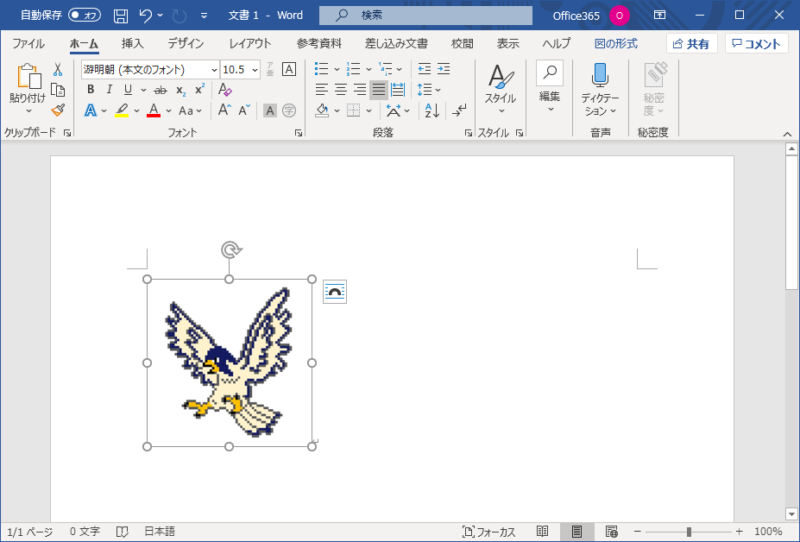Toggle character shading
The width and height of the screenshot is (800, 542).
270,110
